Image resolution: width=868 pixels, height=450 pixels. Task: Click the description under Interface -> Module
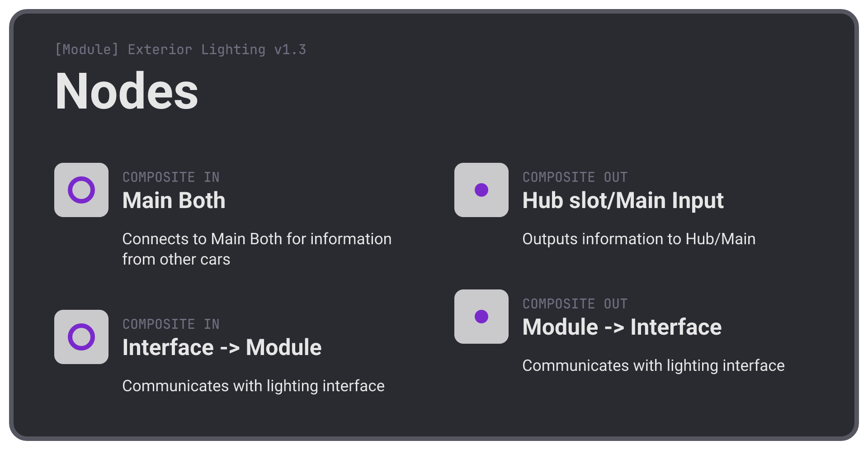pos(253,386)
